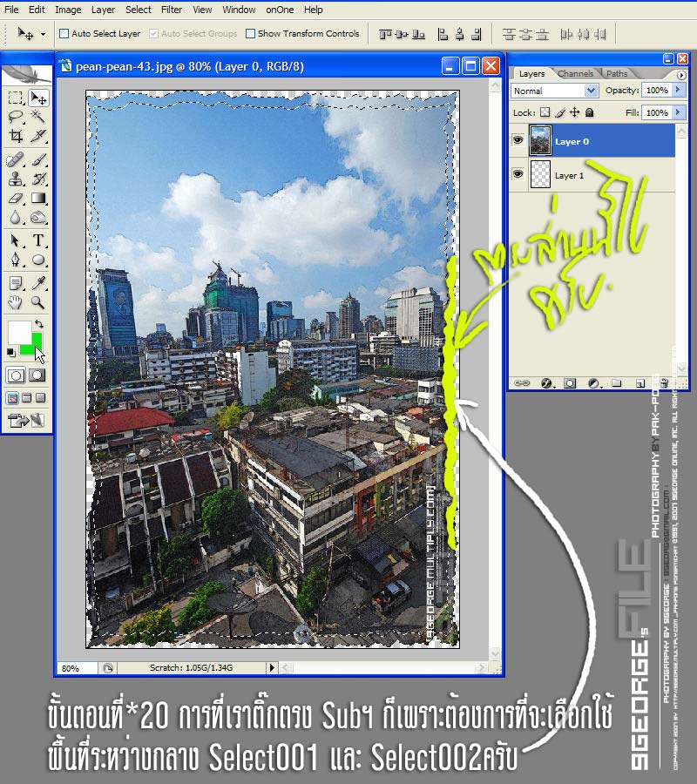Open the tool preset picker dropdown

click(43, 35)
